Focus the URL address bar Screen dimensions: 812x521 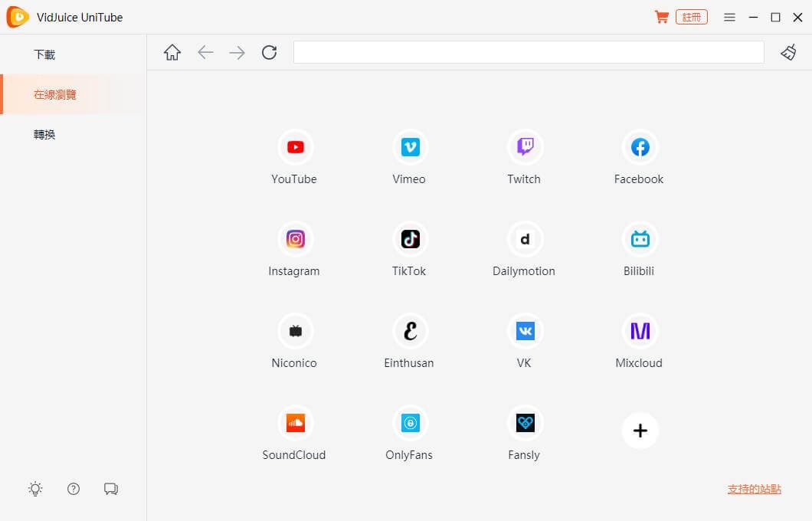point(529,52)
